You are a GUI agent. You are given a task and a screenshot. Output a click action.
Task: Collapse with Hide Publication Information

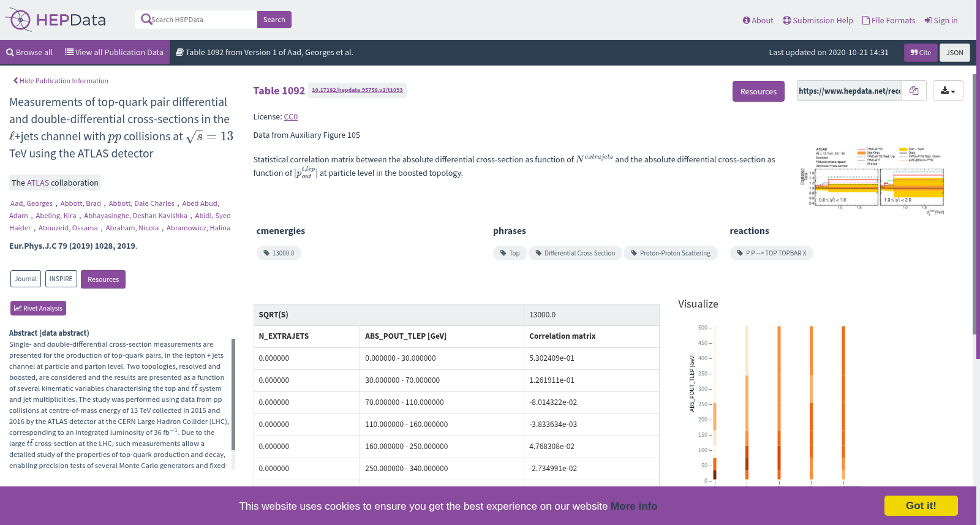pos(61,81)
